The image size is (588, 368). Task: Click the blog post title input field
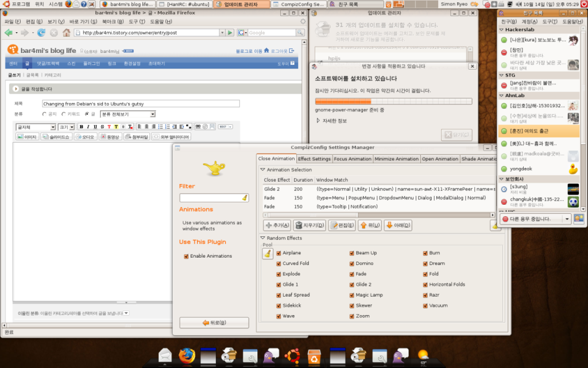141,104
